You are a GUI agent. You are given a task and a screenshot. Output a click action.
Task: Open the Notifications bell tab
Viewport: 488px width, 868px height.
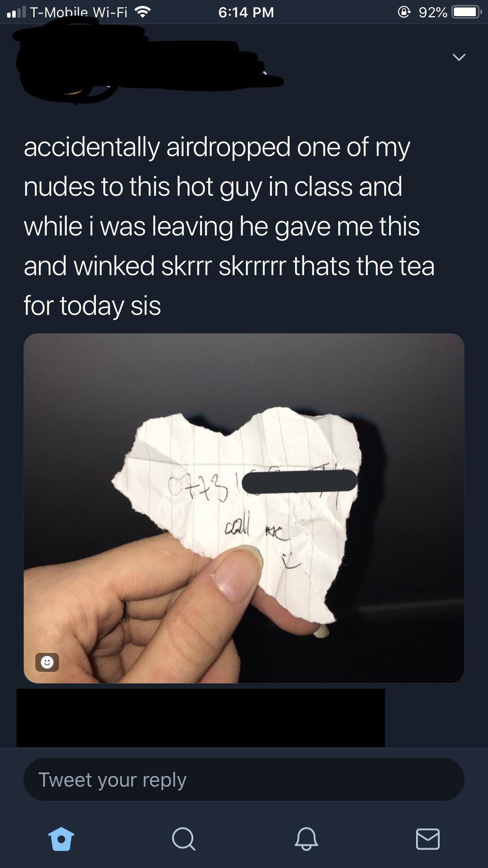tap(306, 839)
